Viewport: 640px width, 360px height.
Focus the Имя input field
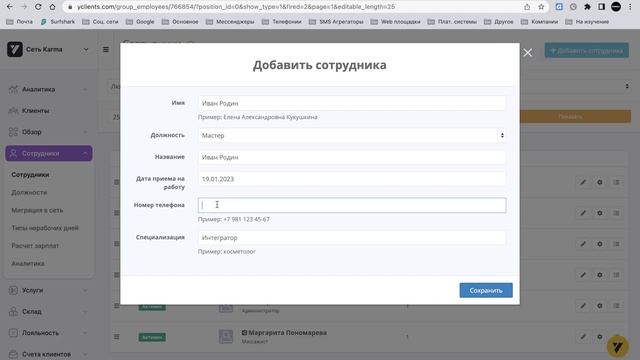[352, 103]
